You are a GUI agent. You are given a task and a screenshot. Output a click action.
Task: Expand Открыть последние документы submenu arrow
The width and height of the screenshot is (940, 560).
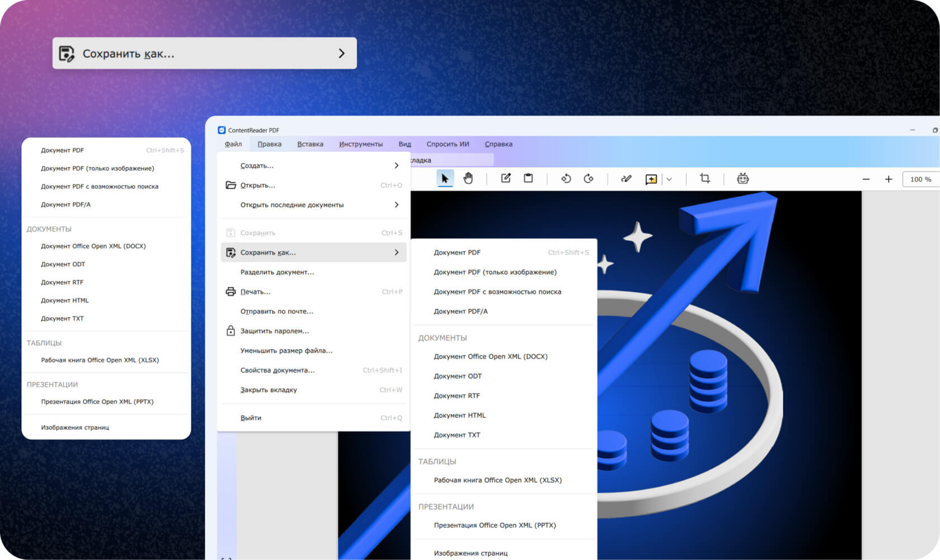coord(397,205)
